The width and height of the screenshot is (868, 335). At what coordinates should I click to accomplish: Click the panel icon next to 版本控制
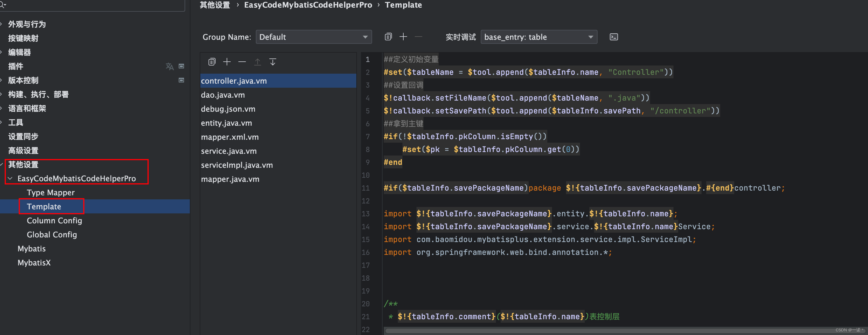coord(181,80)
